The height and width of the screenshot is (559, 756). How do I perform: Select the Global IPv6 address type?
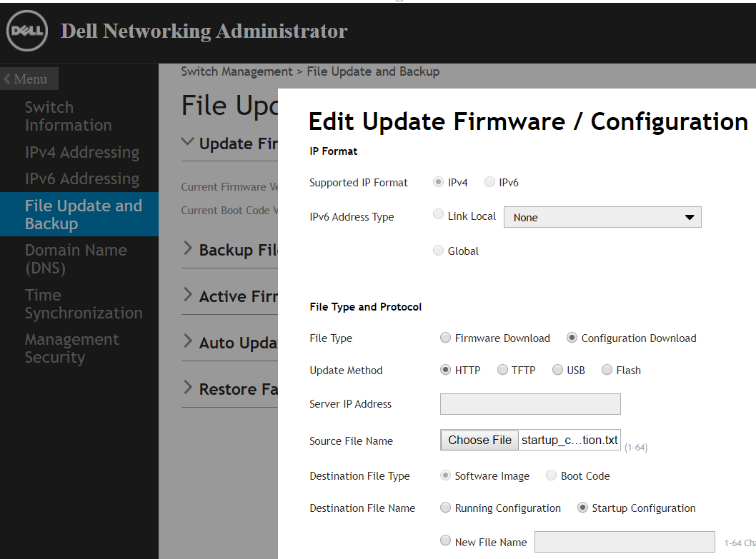tap(437, 250)
